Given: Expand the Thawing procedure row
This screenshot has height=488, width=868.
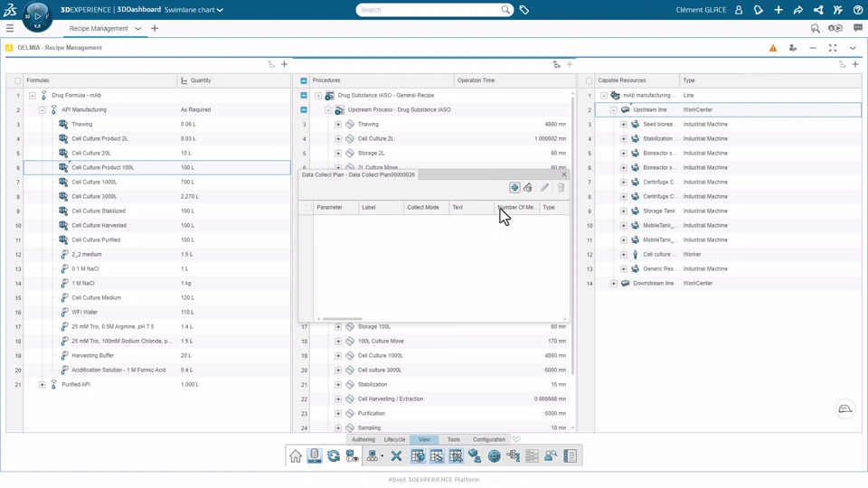Looking at the screenshot, I should point(338,125).
